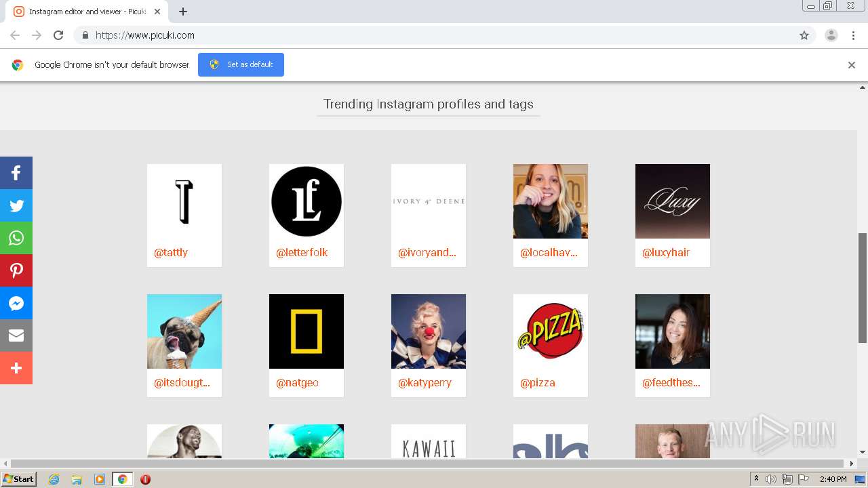
Task: Click the Pizza logo thumbnail
Action: 551,331
